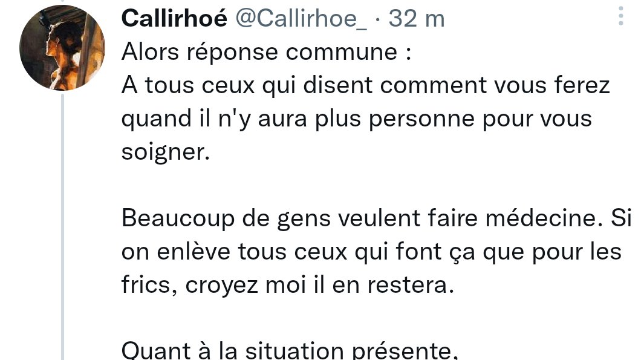Click the line 'Quant à la situation présente,'
The width and height of the screenshot is (644, 360).
[290, 350]
